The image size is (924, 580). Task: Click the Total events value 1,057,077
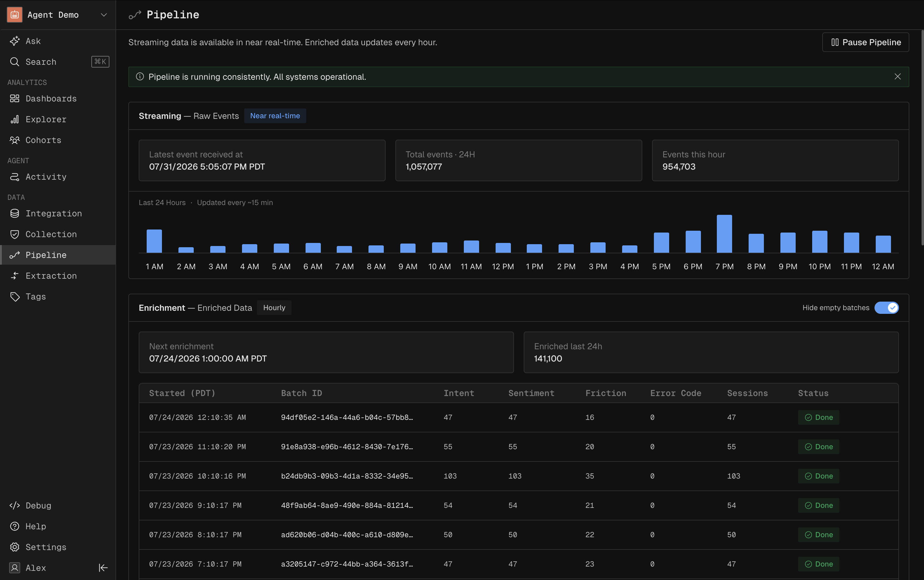pos(424,167)
